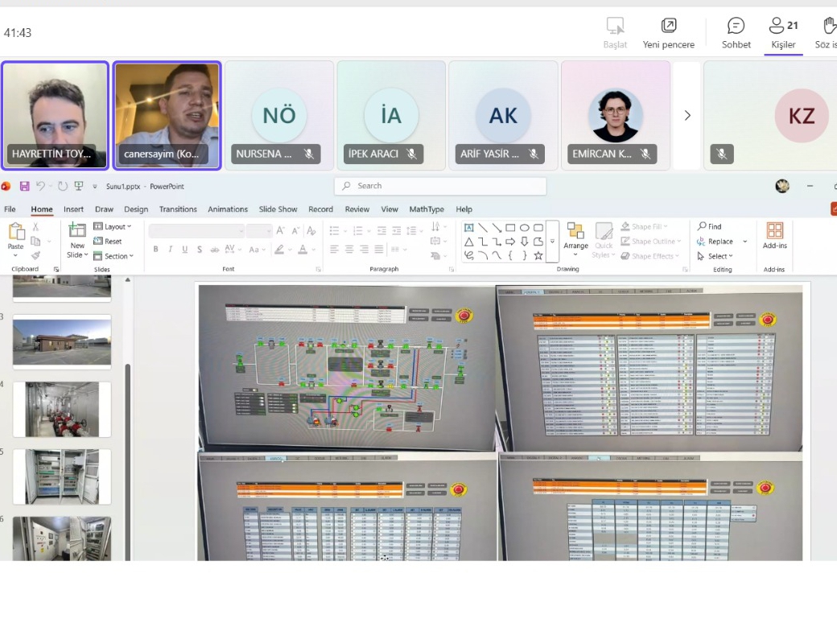The image size is (837, 644).
Task: Select the Find tool in Editing group
Action: coord(710,227)
